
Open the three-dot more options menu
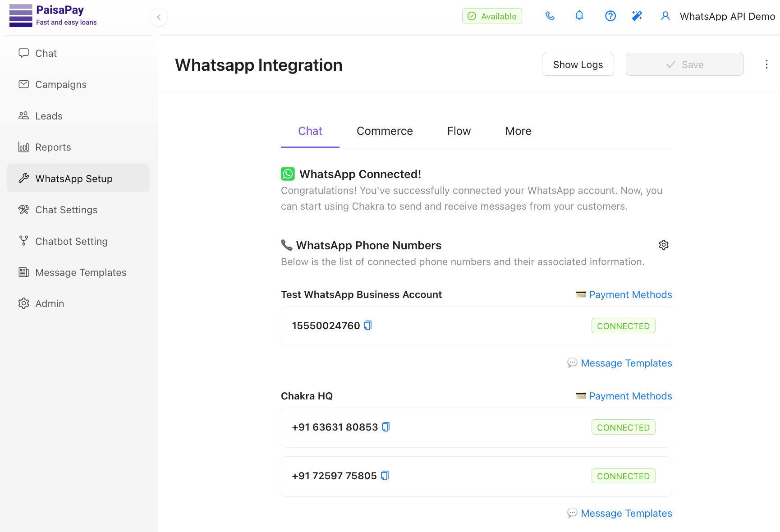(766, 64)
